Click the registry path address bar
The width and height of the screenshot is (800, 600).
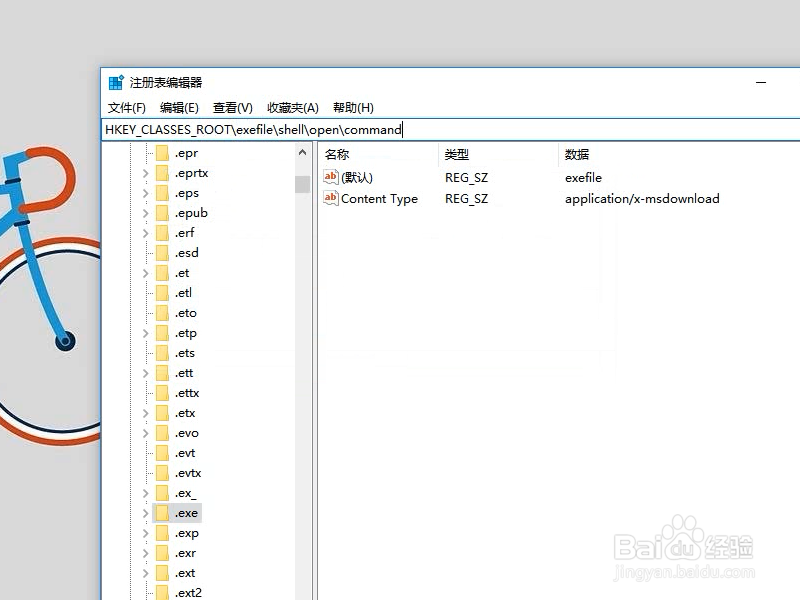click(x=451, y=130)
